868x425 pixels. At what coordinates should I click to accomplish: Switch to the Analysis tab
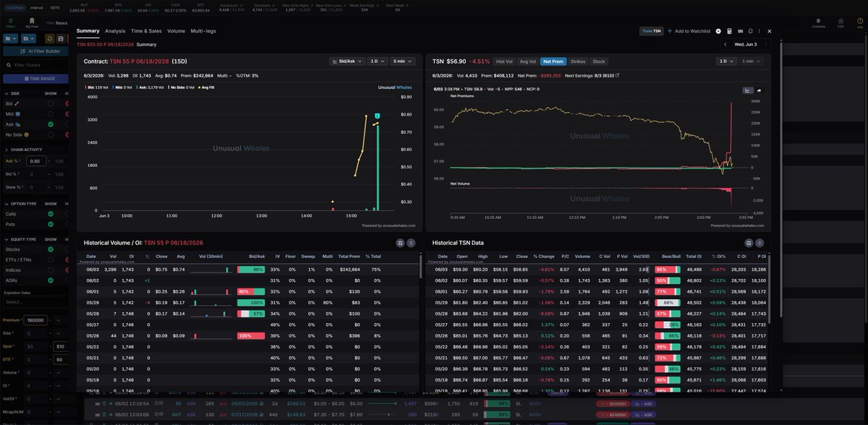(x=115, y=31)
